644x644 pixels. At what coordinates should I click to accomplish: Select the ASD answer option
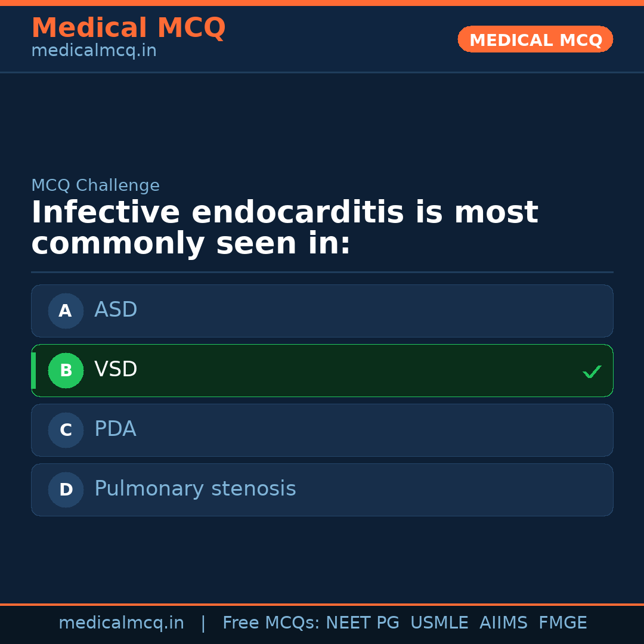[x=322, y=311]
